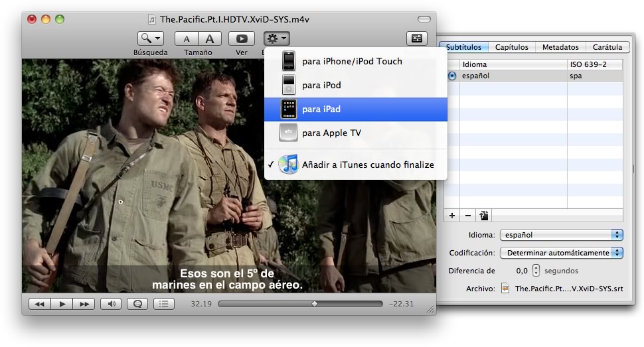Click the toolbar toggle pill in title bar
644x347 pixels.
pos(424,19)
